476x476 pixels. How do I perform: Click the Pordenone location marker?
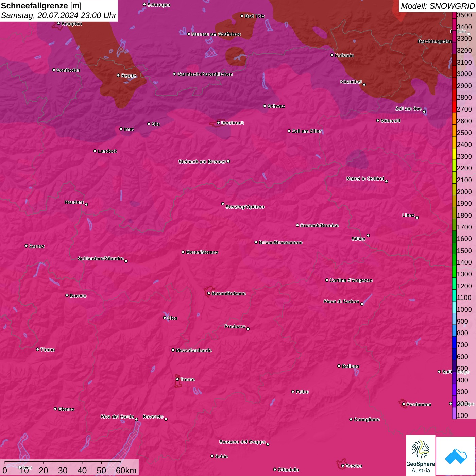pyautogui.click(x=404, y=404)
